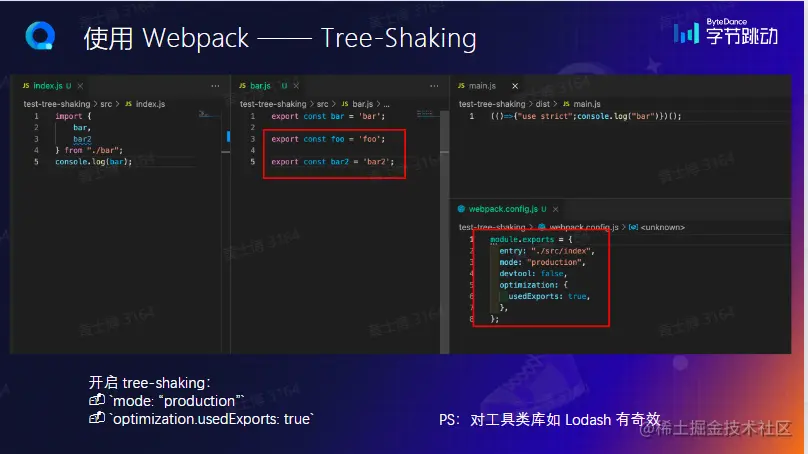
Task: Click <unknown> symbol breadcrumb in webpack config
Action: pyautogui.click(x=663, y=227)
